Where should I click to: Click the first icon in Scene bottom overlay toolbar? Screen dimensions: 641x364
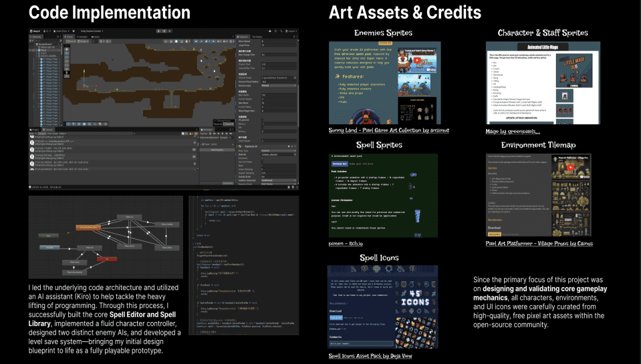[68, 124]
